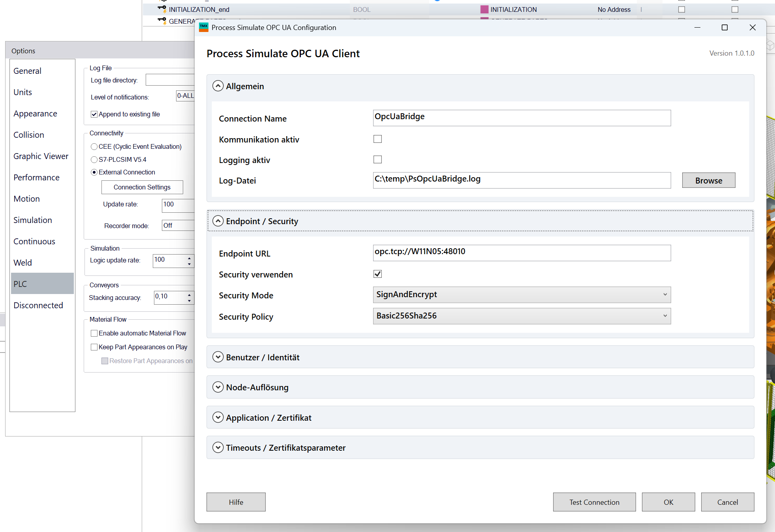
Task: Click the pink INITIALIZATION color square
Action: click(x=484, y=9)
